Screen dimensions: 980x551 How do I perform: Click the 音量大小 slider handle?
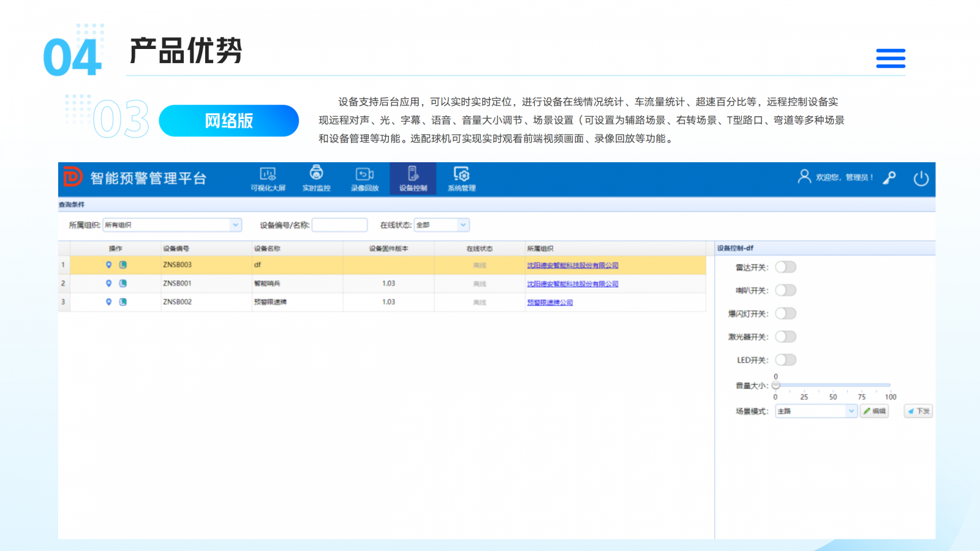[776, 385]
